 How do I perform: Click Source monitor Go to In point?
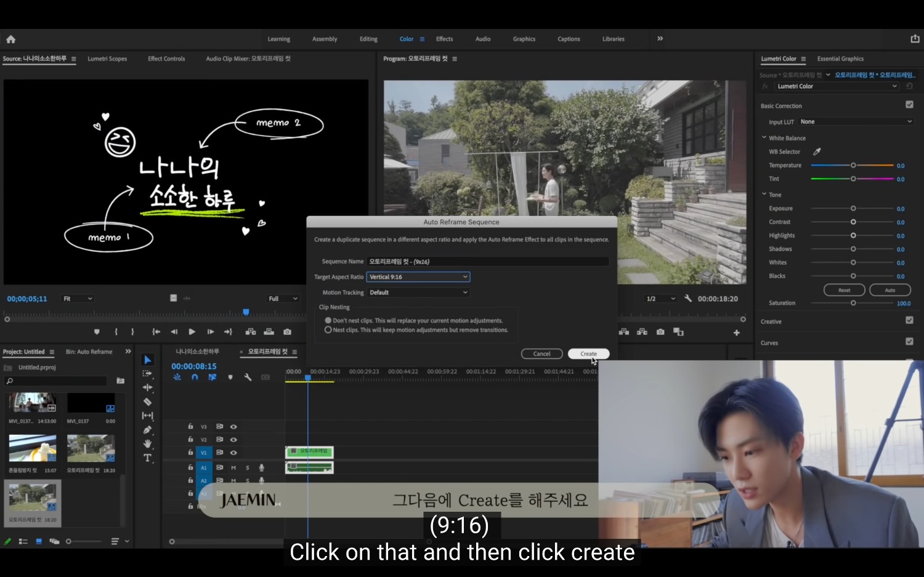(156, 332)
